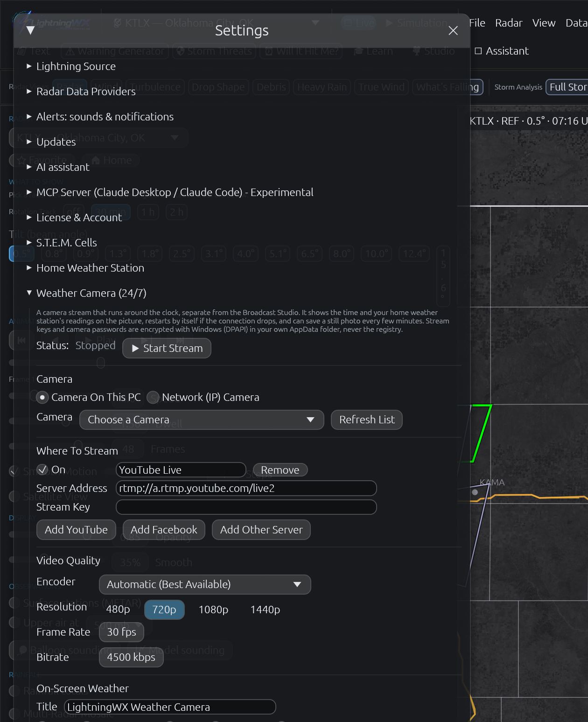This screenshot has width=588, height=722.
Task: Expand S.T.E.M. Cells section
Action: click(62, 243)
